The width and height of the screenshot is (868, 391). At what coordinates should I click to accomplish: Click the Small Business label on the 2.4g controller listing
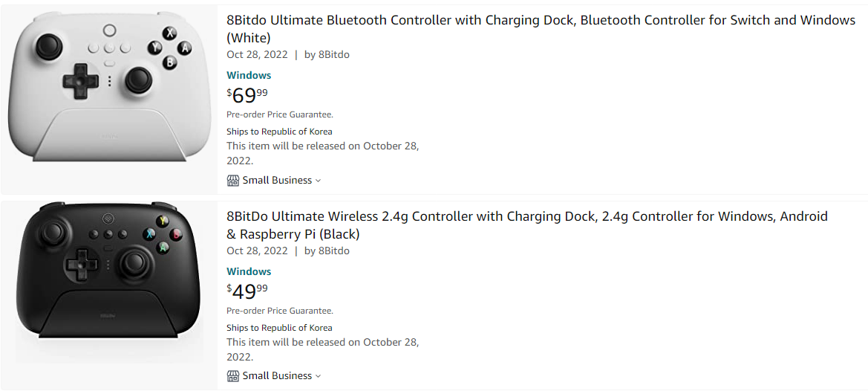[277, 375]
